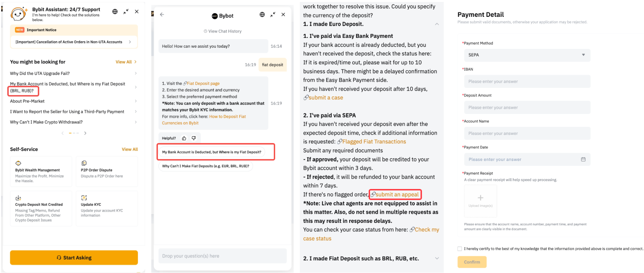
Task: Select 'Why Did the UTA Upgrade Fail?'
Action: (x=40, y=73)
